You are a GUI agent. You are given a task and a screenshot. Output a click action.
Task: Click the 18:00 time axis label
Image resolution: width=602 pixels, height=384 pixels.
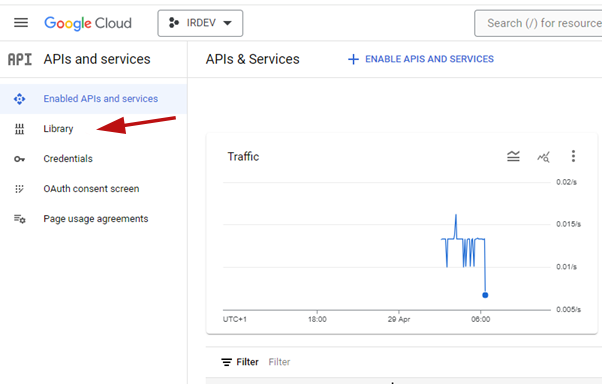tap(317, 319)
